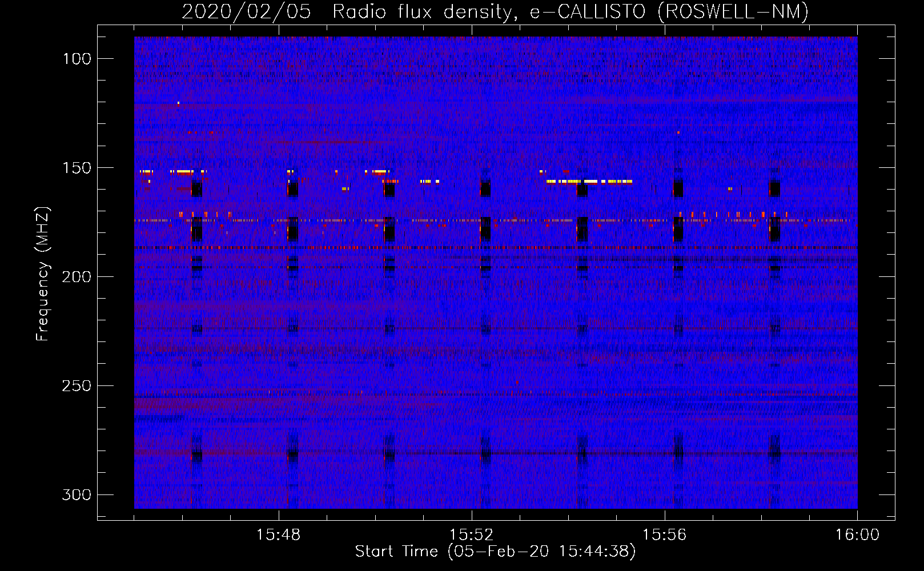Click the 15:52 time tick label

click(x=472, y=535)
